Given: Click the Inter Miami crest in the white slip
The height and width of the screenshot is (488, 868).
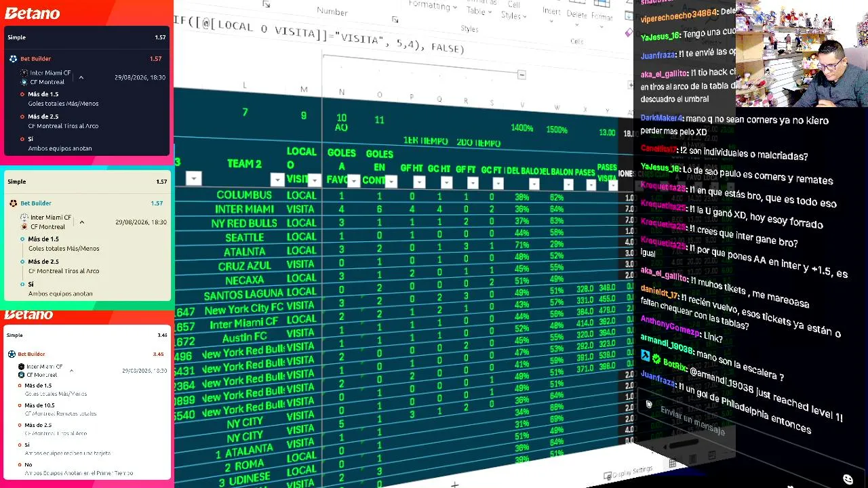Looking at the screenshot, I should click(21, 367).
